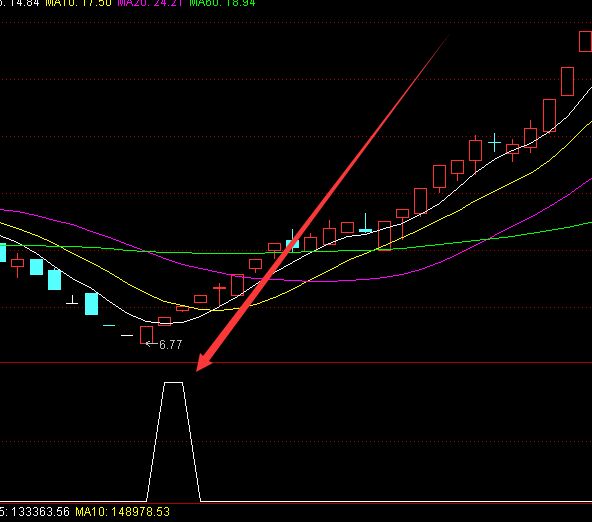
Task: Select the large cyan candle before the dash candles
Action: coord(91,304)
